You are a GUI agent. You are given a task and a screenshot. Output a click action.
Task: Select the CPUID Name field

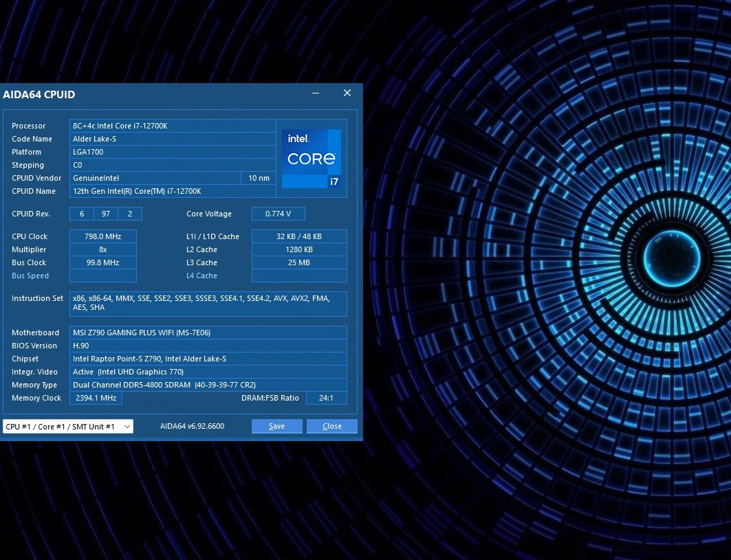click(172, 191)
